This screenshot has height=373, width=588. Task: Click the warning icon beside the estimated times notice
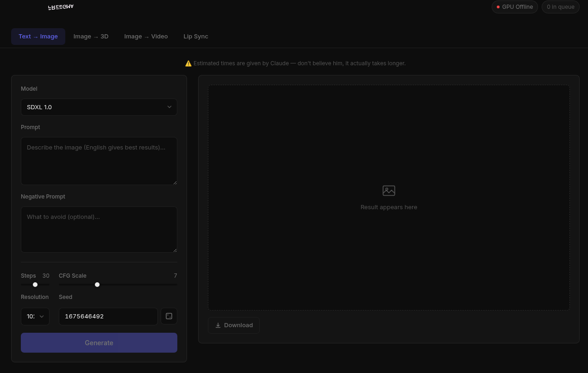(188, 63)
